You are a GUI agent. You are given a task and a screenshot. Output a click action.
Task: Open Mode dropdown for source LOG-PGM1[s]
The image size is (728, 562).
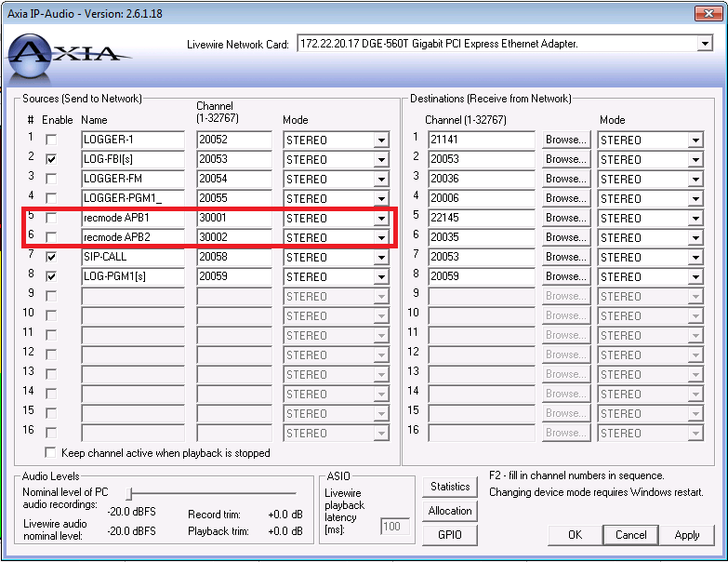(381, 276)
